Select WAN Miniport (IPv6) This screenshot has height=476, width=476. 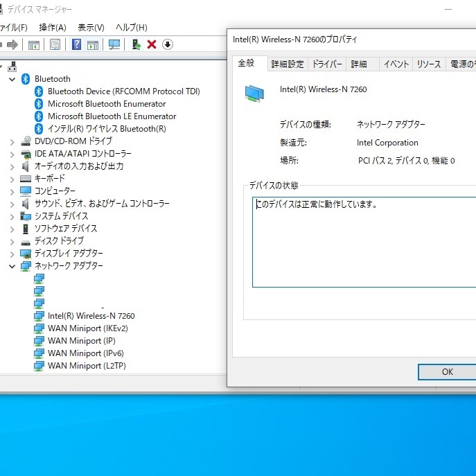coord(86,353)
